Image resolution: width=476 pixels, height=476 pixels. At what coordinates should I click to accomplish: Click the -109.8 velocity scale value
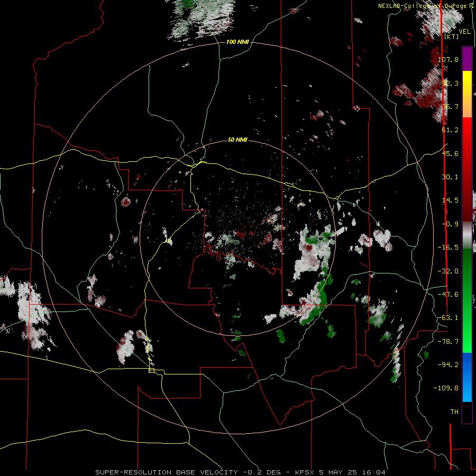click(x=446, y=388)
